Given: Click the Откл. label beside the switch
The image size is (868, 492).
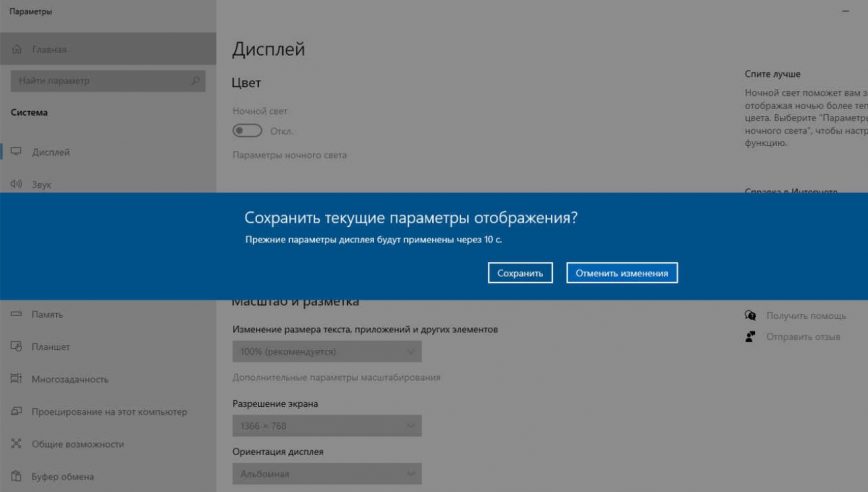Looking at the screenshot, I should (282, 131).
